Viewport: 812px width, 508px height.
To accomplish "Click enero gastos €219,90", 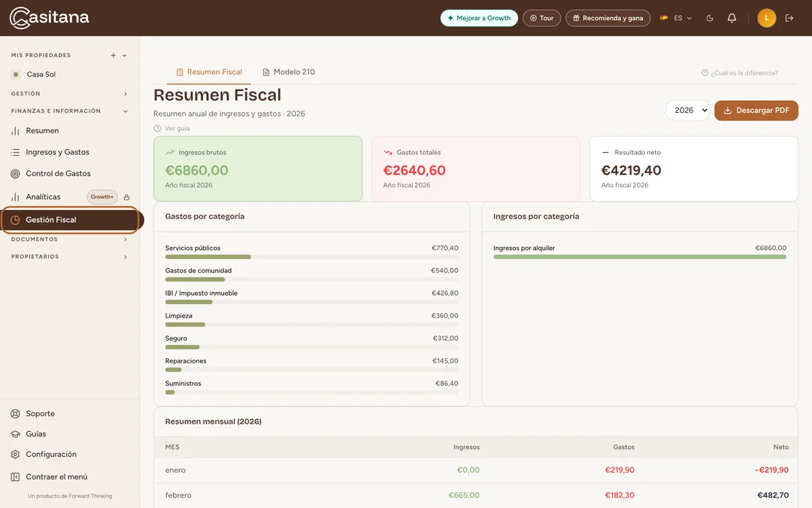I will point(620,470).
